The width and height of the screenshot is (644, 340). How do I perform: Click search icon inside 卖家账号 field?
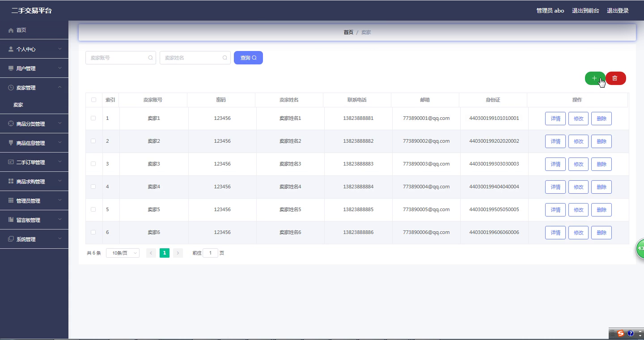point(150,58)
